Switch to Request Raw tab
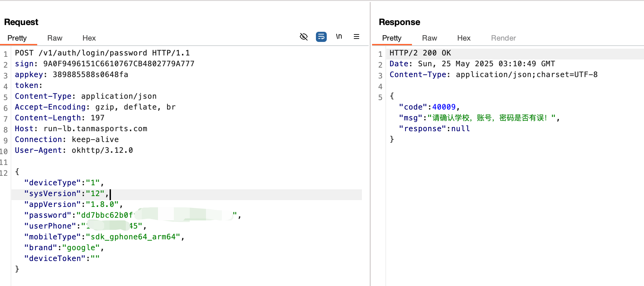This screenshot has height=286, width=644. click(x=55, y=38)
